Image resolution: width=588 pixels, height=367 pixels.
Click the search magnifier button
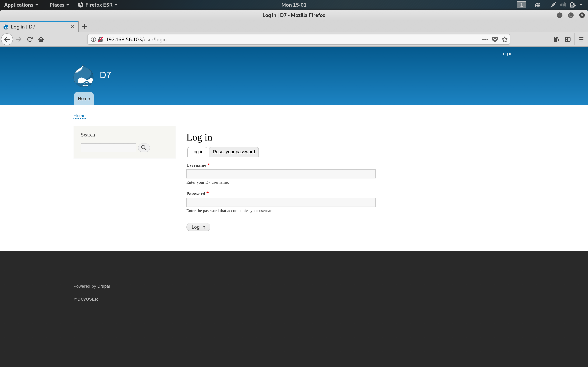click(144, 147)
